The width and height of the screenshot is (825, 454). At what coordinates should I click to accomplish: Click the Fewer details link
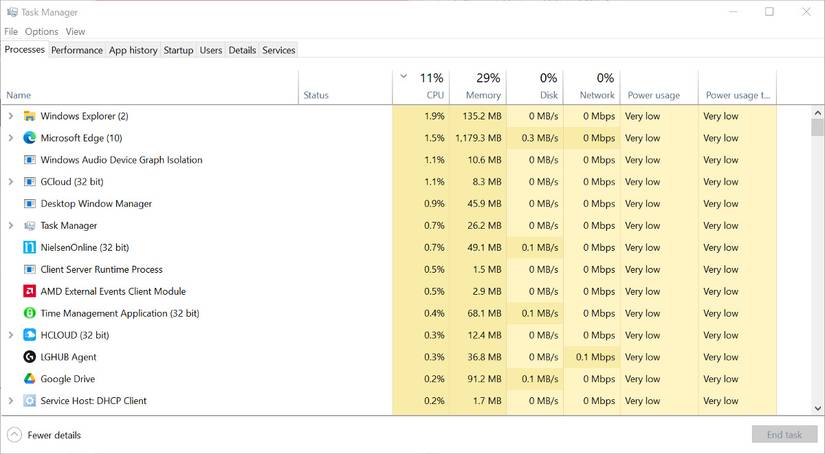click(54, 435)
